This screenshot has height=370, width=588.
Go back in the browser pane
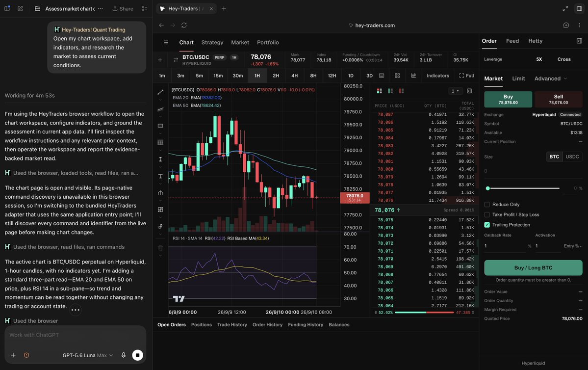161,25
